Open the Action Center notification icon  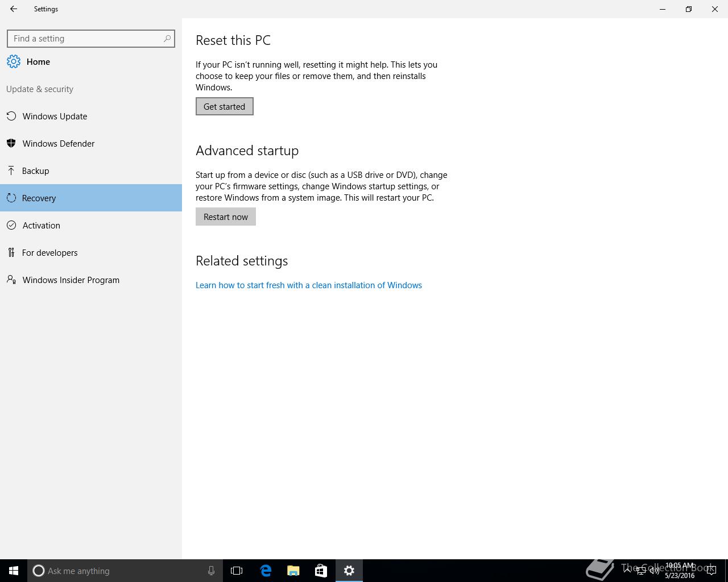tap(711, 571)
